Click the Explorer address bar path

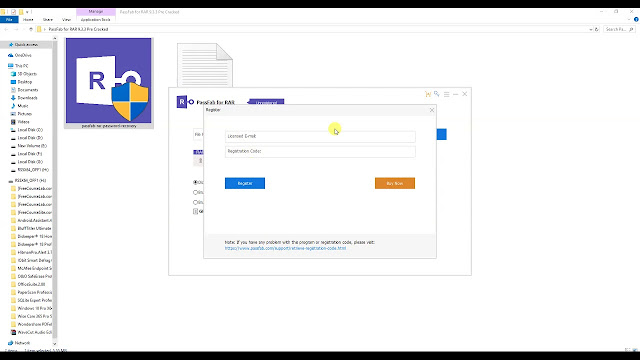click(x=78, y=29)
